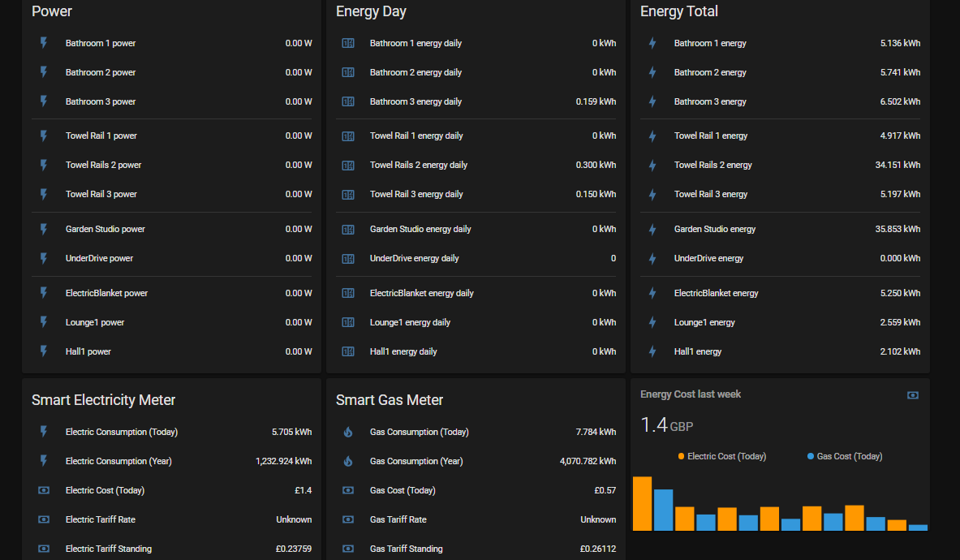
Task: Click the flash icon next to Hall1 energy
Action: (x=652, y=351)
